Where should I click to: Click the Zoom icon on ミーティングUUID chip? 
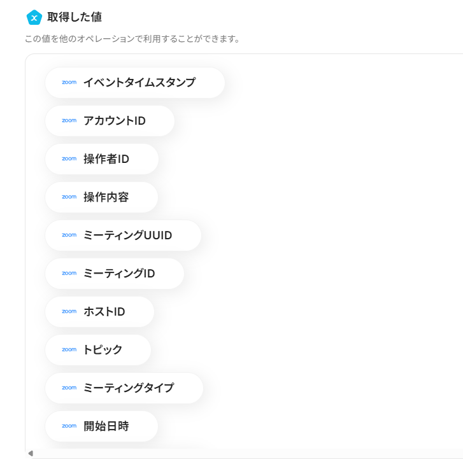(69, 235)
